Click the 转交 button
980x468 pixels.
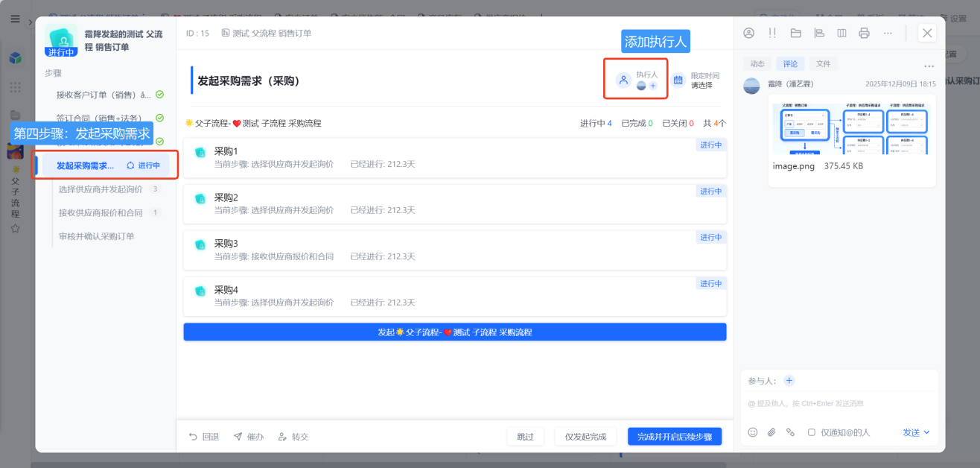coord(293,437)
